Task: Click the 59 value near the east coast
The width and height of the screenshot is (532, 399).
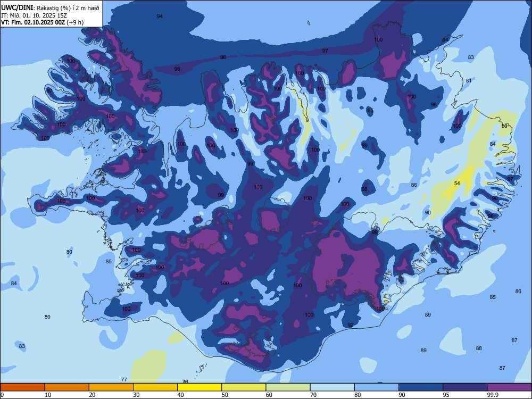Action: [x=504, y=126]
